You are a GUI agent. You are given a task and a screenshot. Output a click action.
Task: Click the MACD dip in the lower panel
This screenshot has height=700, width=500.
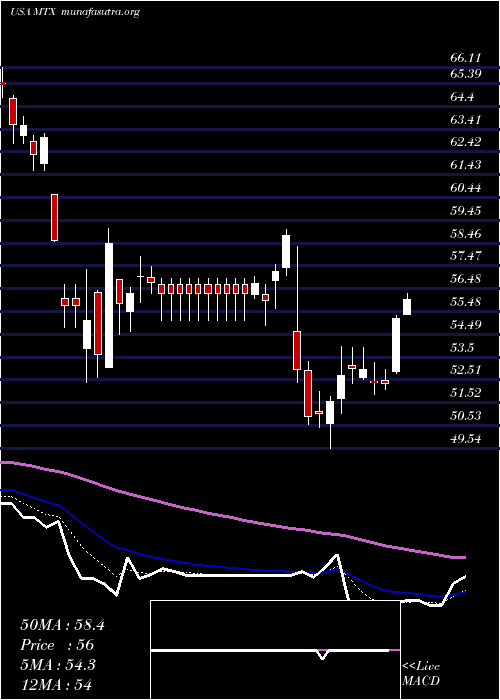point(322,654)
